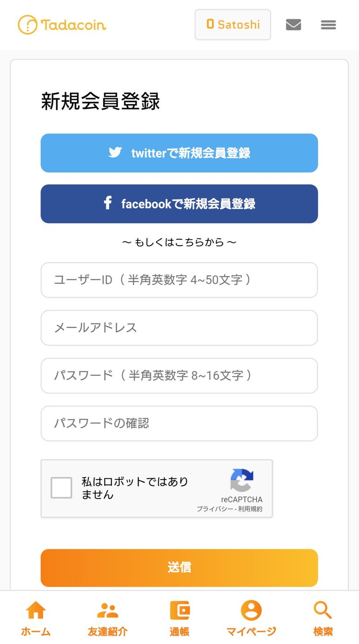Open the 通帳 wallet icon
The width and height of the screenshot is (359, 644).
179,610
